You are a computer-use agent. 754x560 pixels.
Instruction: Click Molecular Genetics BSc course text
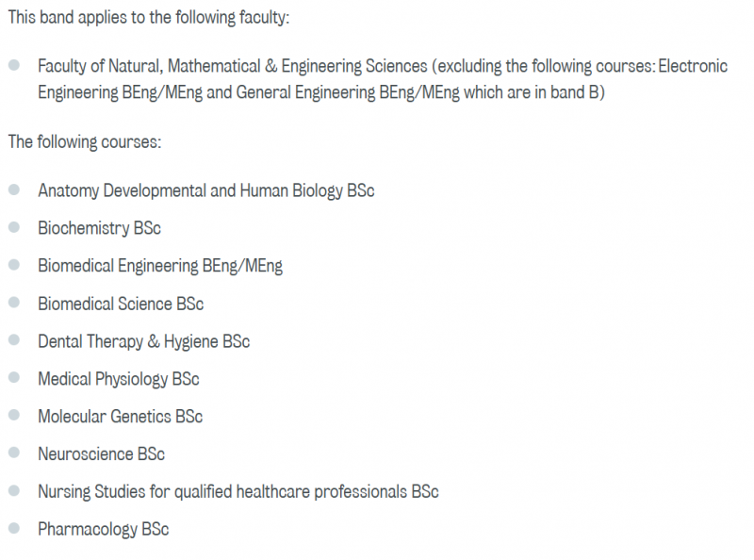click(x=121, y=417)
